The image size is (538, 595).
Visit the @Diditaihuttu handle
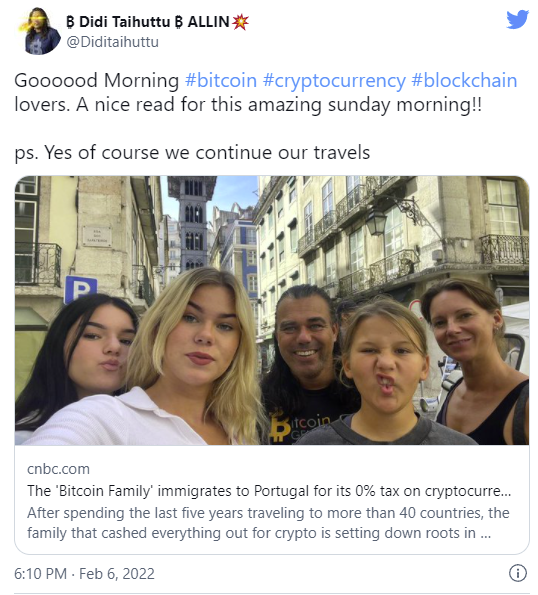pos(112,42)
